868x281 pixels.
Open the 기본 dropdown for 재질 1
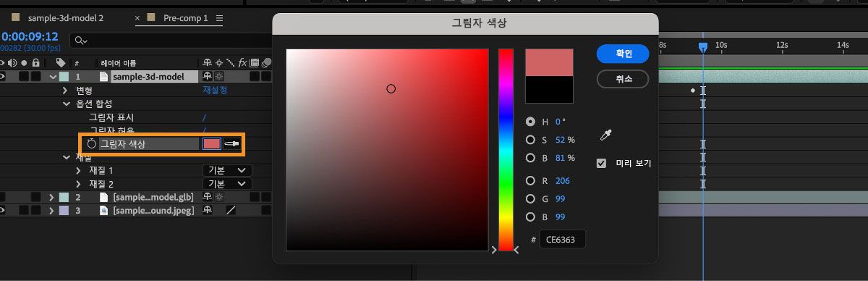click(227, 170)
